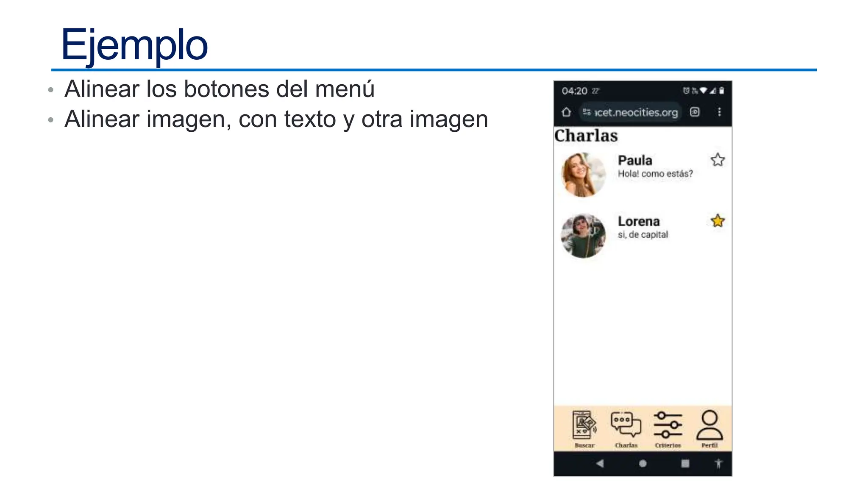Click the 04:20 clock in status bar
The height and width of the screenshot is (488, 868).
[574, 91]
